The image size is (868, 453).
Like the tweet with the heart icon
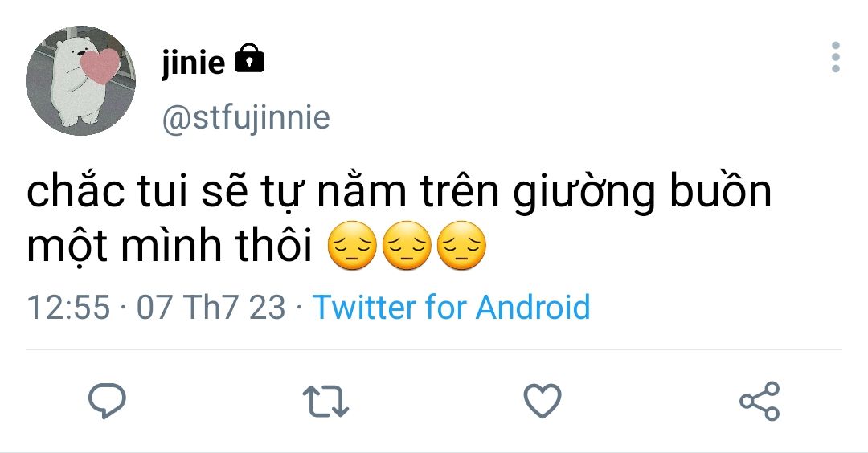[x=542, y=400]
